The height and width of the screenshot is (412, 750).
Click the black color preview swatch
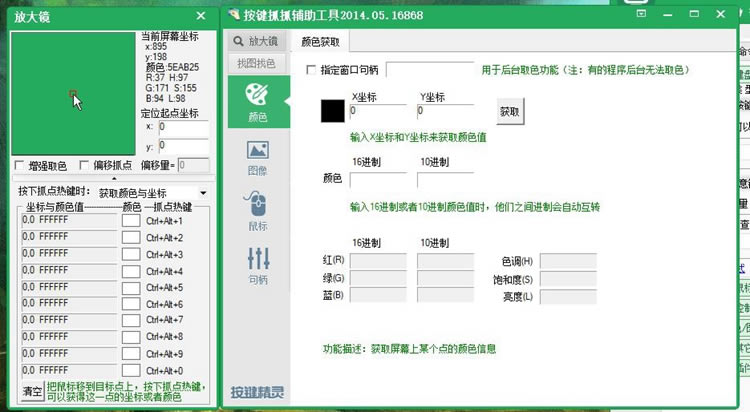[x=332, y=111]
